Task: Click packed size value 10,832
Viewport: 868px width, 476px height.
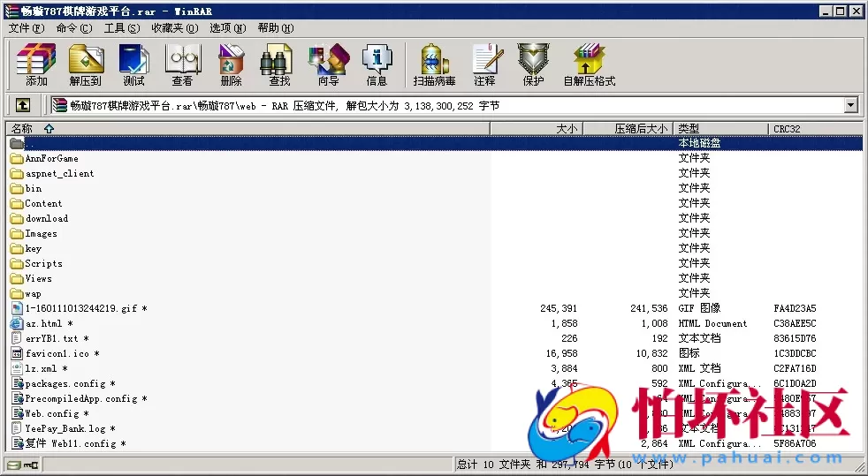Action: [652, 353]
